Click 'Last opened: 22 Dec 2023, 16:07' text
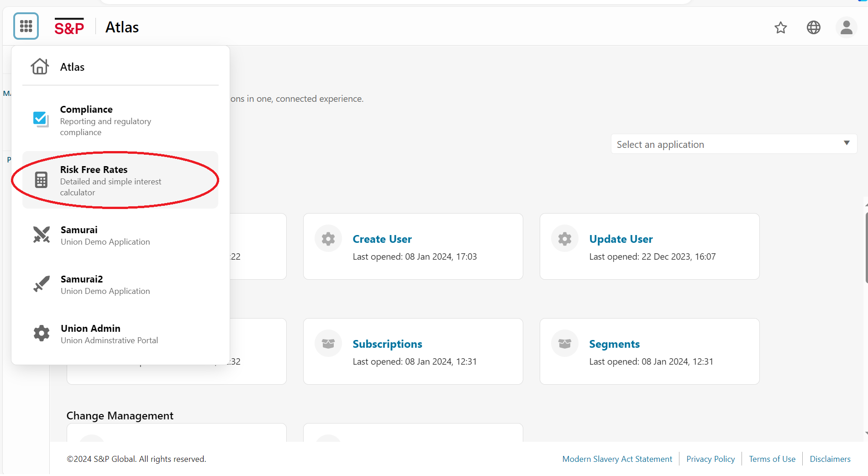This screenshot has width=868, height=476. coord(652,257)
